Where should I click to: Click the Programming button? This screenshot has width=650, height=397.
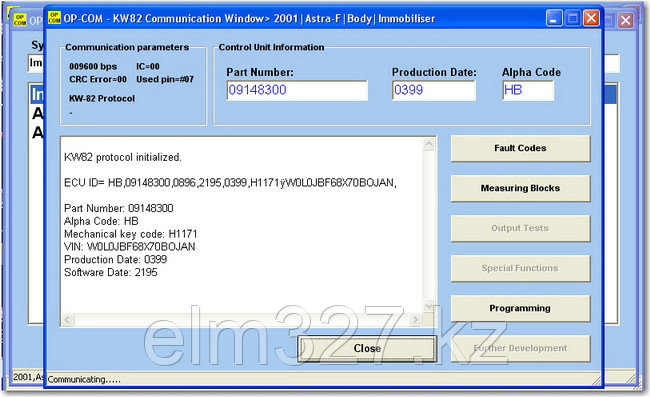coord(520,308)
